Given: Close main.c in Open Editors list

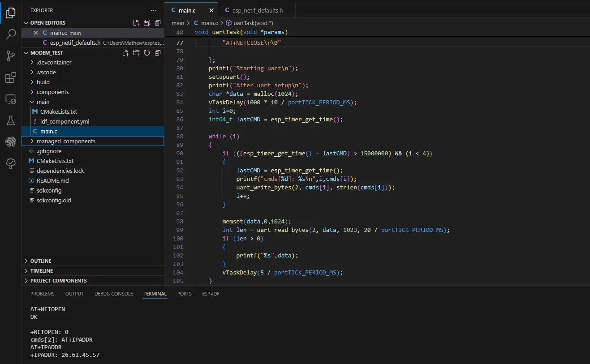Looking at the screenshot, I should click(x=36, y=33).
